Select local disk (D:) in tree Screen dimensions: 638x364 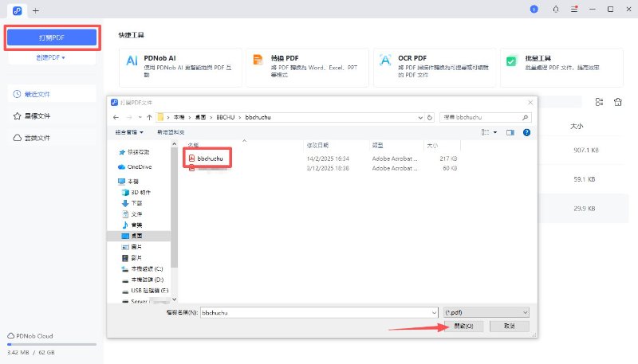(143, 280)
